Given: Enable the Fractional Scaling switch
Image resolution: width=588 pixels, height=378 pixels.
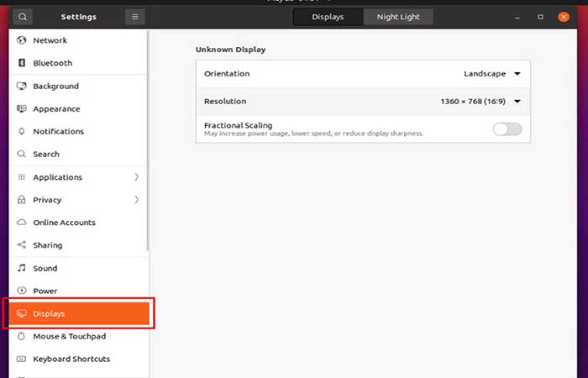Looking at the screenshot, I should 507,129.
